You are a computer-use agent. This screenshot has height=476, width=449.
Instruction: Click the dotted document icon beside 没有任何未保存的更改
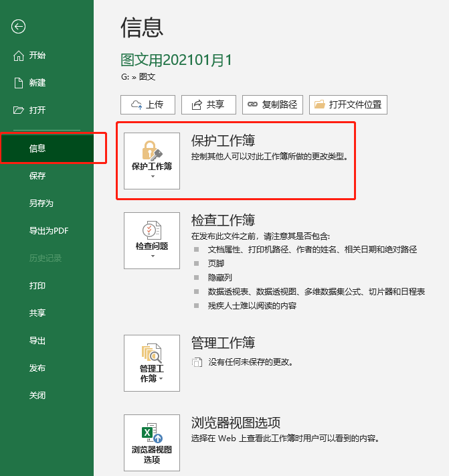197,362
